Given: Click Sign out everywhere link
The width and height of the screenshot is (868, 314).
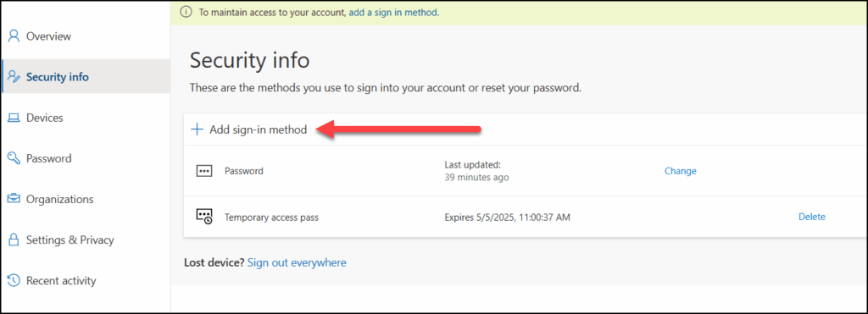Looking at the screenshot, I should (x=297, y=262).
